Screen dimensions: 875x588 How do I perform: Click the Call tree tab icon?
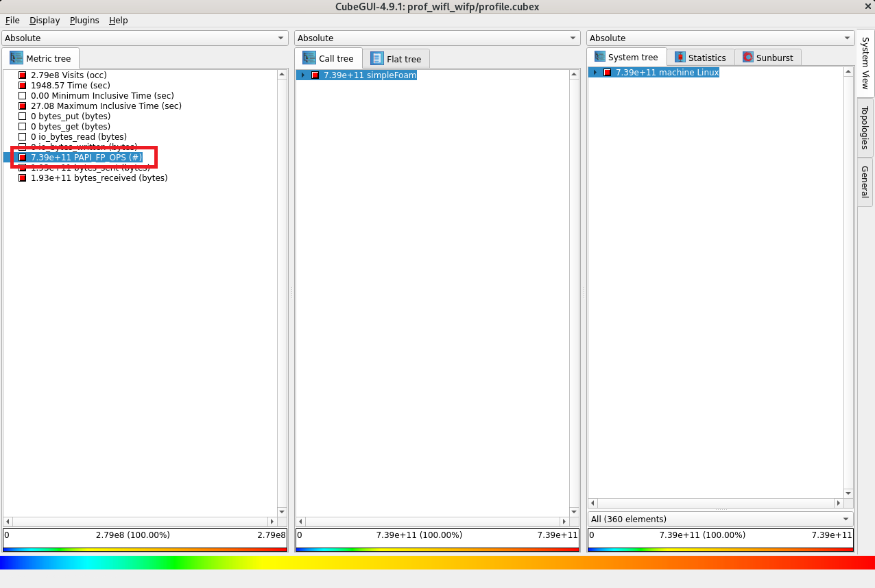309,59
